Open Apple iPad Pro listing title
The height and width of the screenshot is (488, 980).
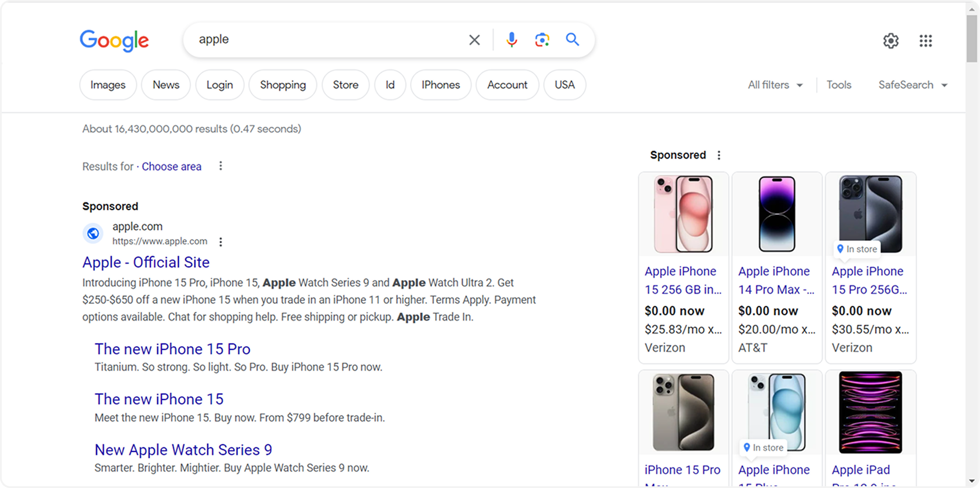point(864,476)
